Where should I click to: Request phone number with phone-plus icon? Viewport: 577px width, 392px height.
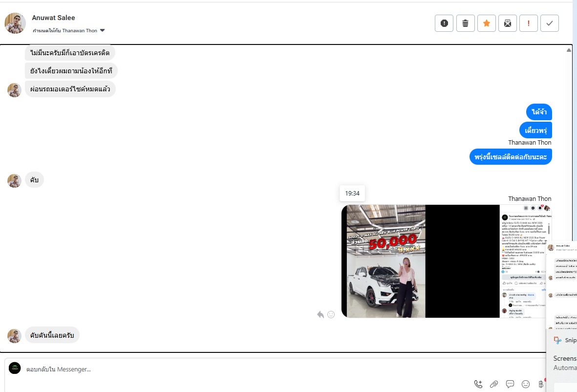click(x=478, y=384)
